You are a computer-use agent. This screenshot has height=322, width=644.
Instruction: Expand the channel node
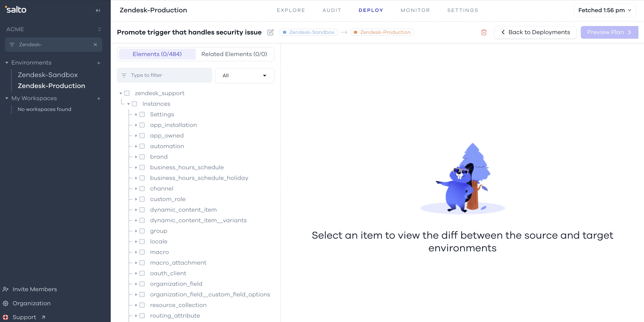pyautogui.click(x=136, y=189)
